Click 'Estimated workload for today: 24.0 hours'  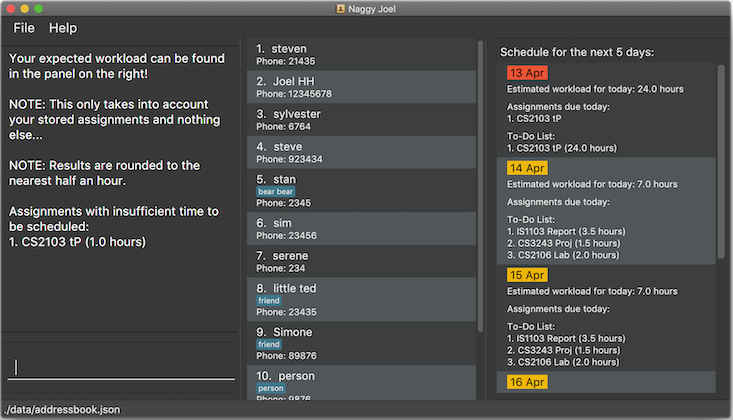point(595,89)
